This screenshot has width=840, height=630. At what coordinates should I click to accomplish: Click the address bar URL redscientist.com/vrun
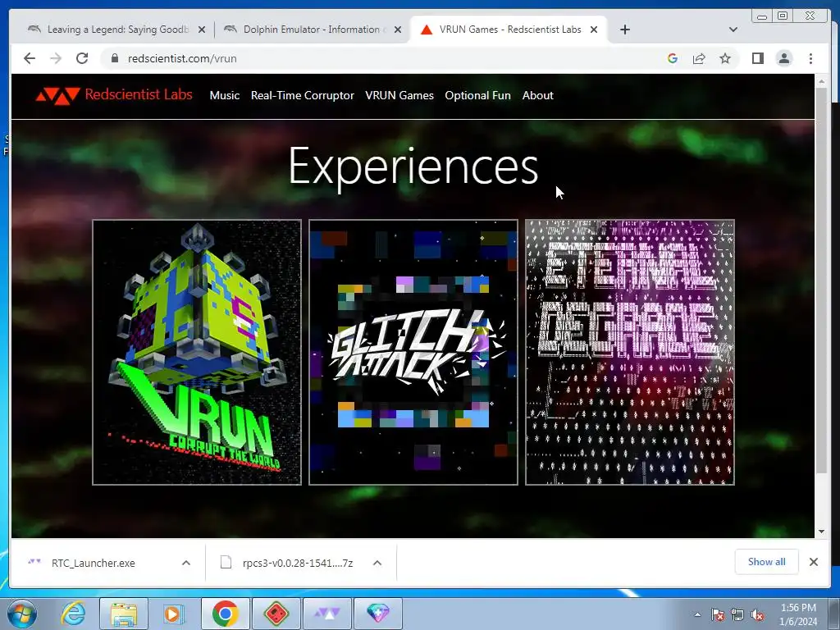coord(182,58)
